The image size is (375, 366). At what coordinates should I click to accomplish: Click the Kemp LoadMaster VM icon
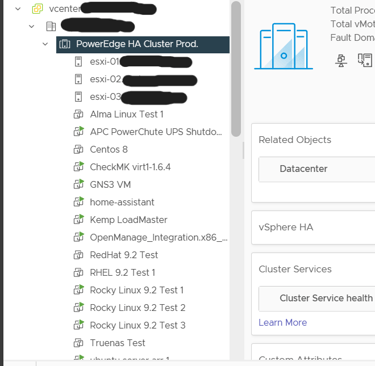(78, 220)
